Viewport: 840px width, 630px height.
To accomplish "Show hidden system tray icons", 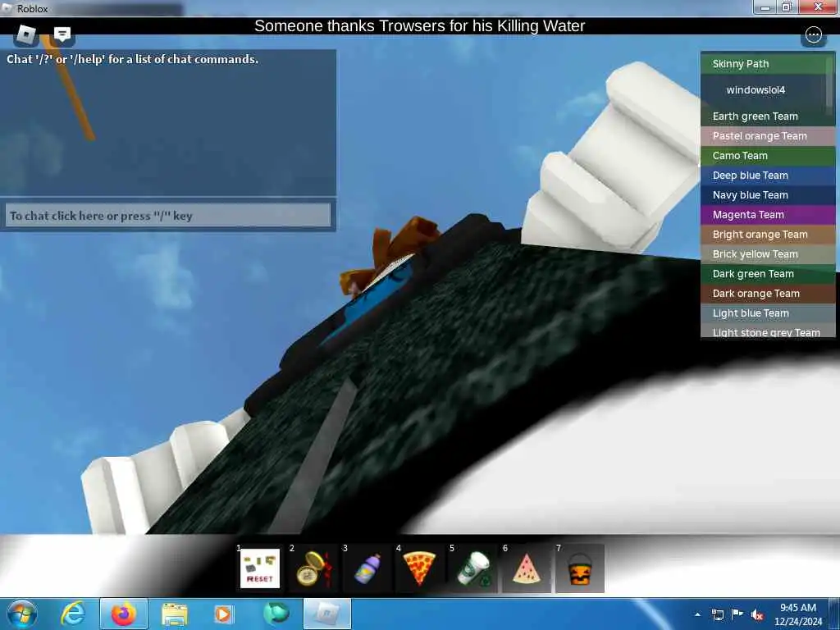I will click(697, 614).
